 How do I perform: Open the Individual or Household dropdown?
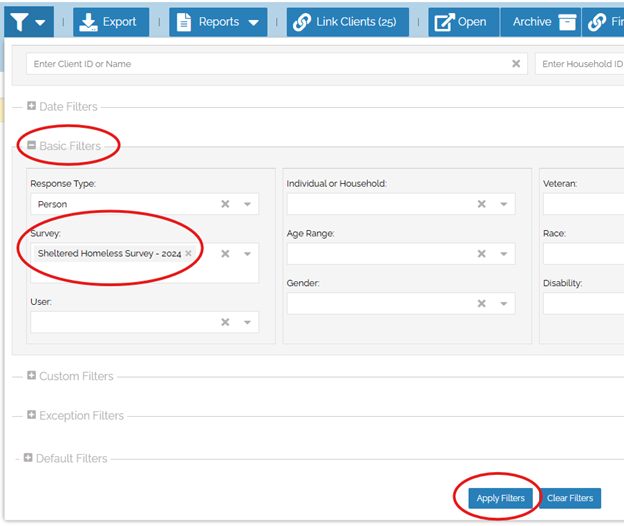tap(504, 204)
